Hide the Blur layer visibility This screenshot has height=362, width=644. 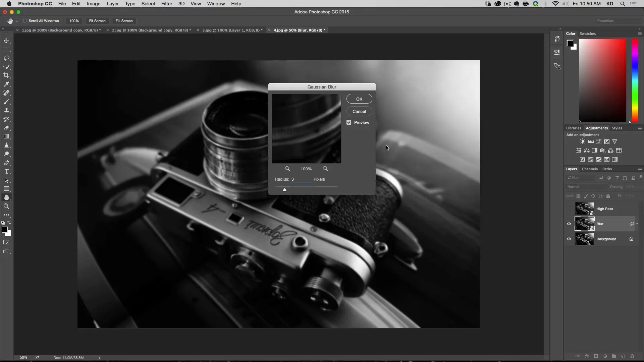(x=569, y=224)
